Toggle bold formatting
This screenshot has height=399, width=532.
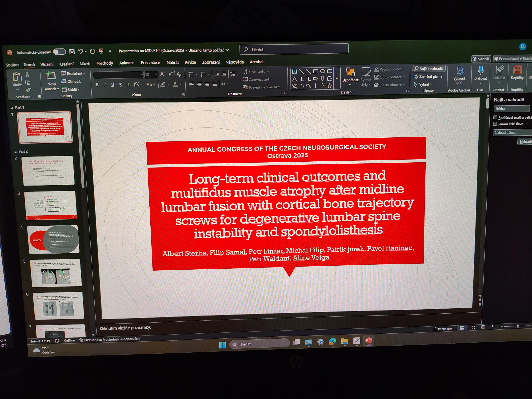point(97,85)
